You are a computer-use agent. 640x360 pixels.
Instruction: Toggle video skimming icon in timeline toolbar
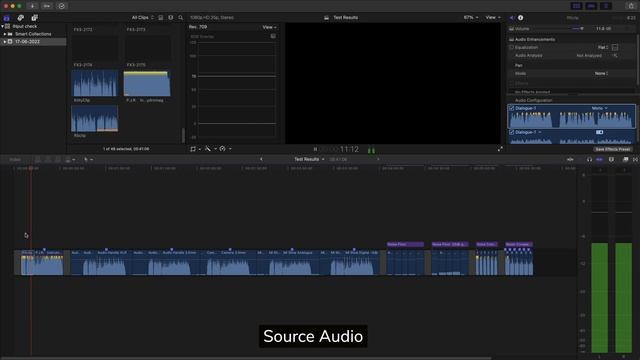click(x=570, y=160)
